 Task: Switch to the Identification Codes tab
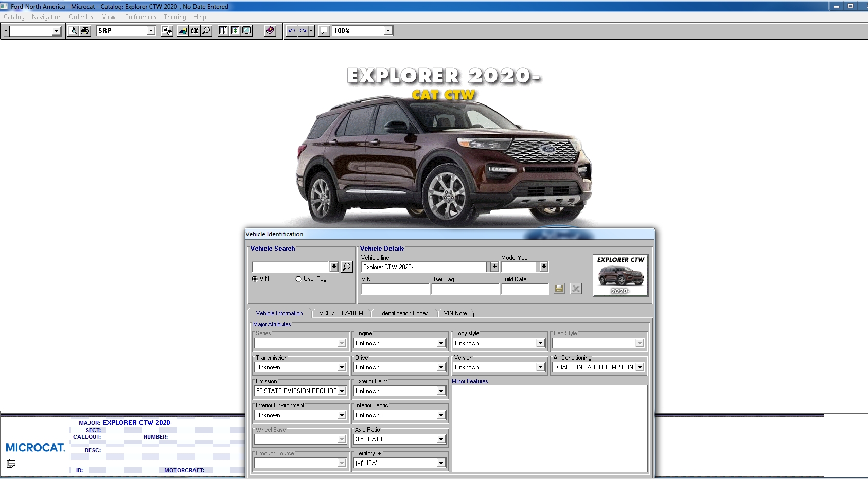click(404, 313)
